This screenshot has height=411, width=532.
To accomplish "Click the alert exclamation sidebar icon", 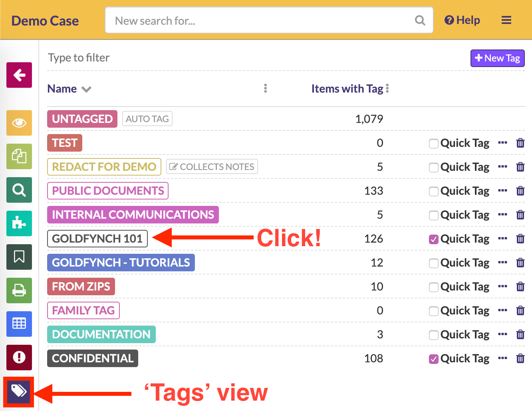I will click(19, 358).
